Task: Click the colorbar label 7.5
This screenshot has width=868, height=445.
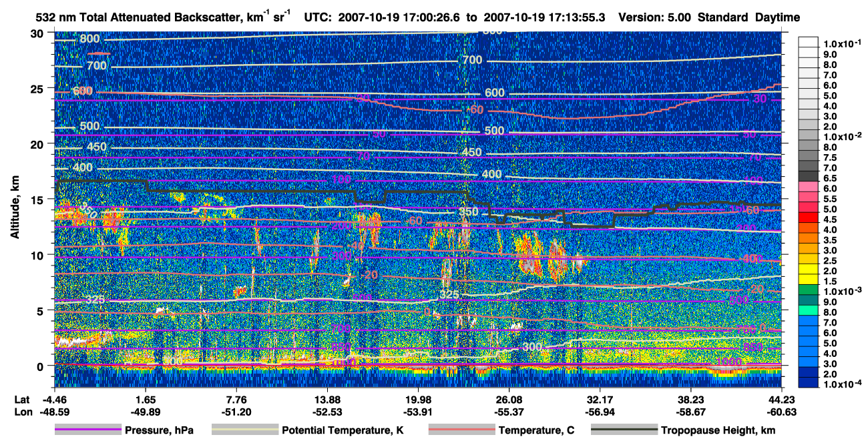Action: 832,157
